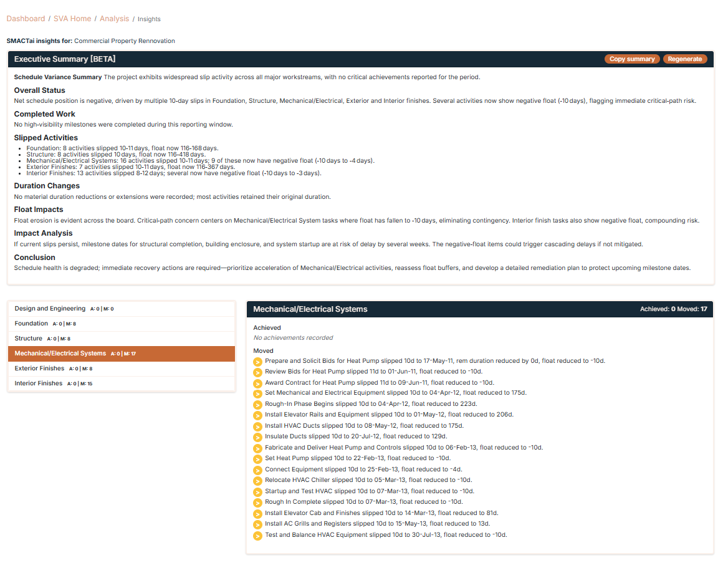Navigate to SVA Home via breadcrumb
Screen dimensions: 723x588
[72, 18]
